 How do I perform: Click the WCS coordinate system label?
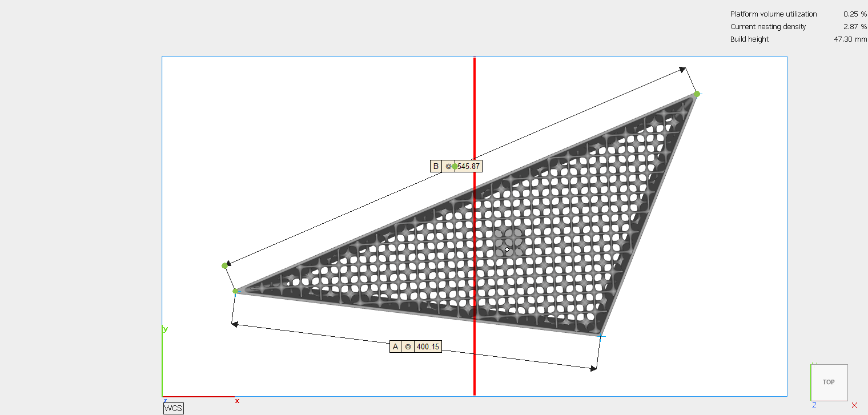[x=174, y=408]
